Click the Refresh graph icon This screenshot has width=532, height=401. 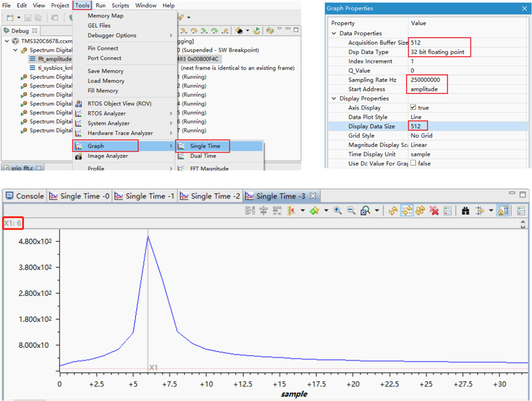coord(393,210)
